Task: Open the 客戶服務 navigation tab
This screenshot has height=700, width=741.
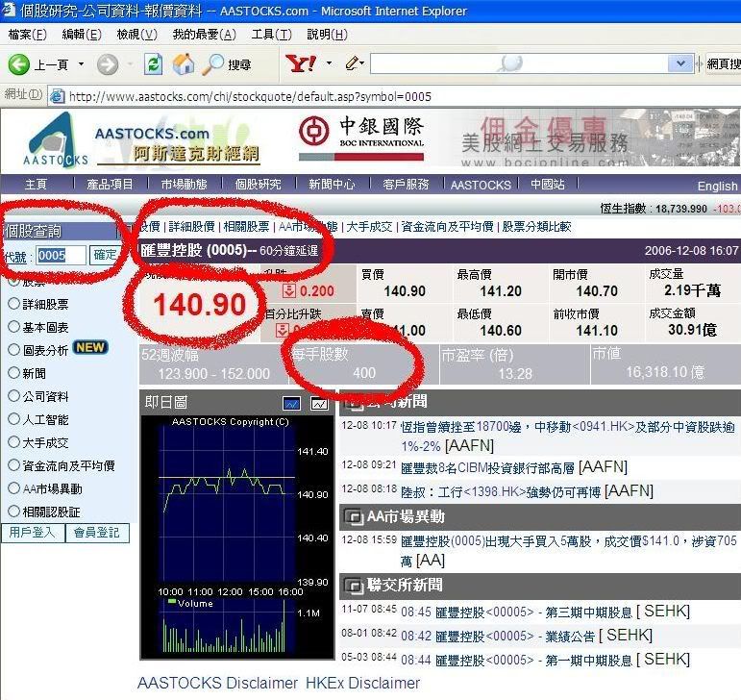Action: point(406,184)
